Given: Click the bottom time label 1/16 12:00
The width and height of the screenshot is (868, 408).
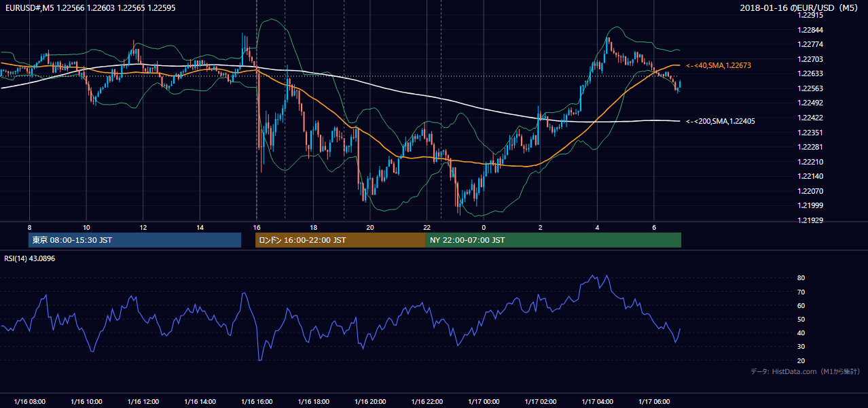Looking at the screenshot, I should tap(143, 402).
